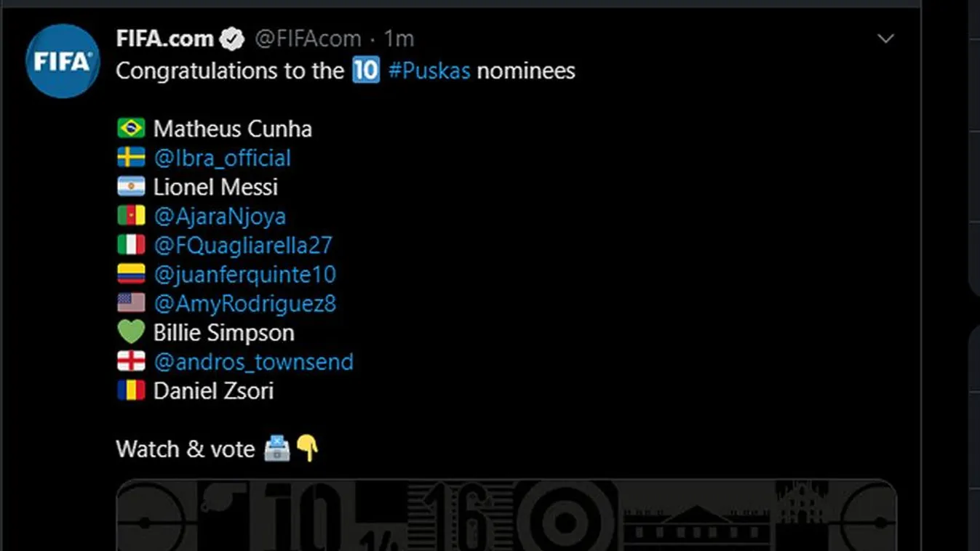980x551 pixels.
Task: Click the Brazil flag emoji
Action: coord(131,129)
